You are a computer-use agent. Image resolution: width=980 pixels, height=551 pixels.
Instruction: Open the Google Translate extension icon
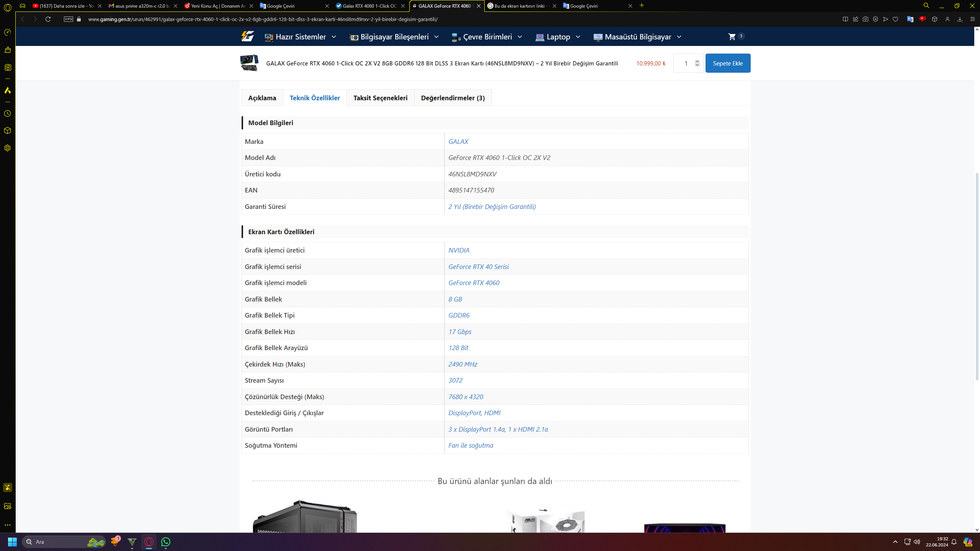[910, 19]
